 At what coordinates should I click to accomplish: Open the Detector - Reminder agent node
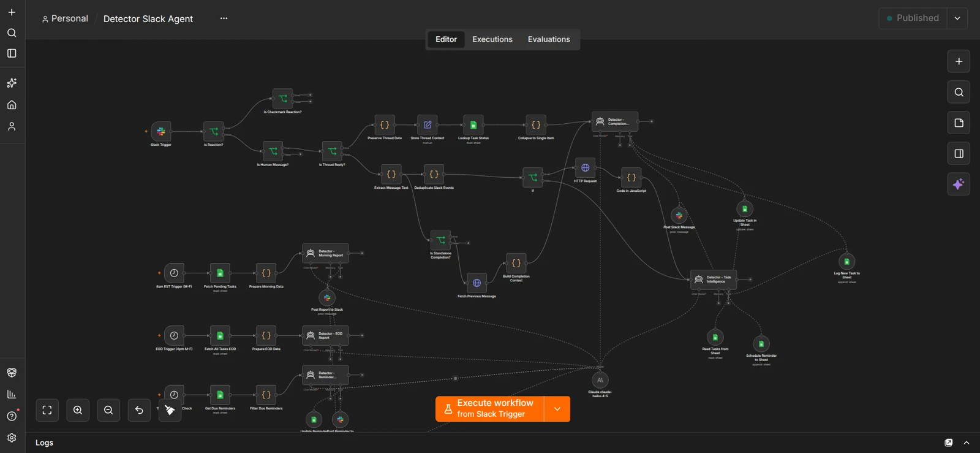(x=326, y=375)
